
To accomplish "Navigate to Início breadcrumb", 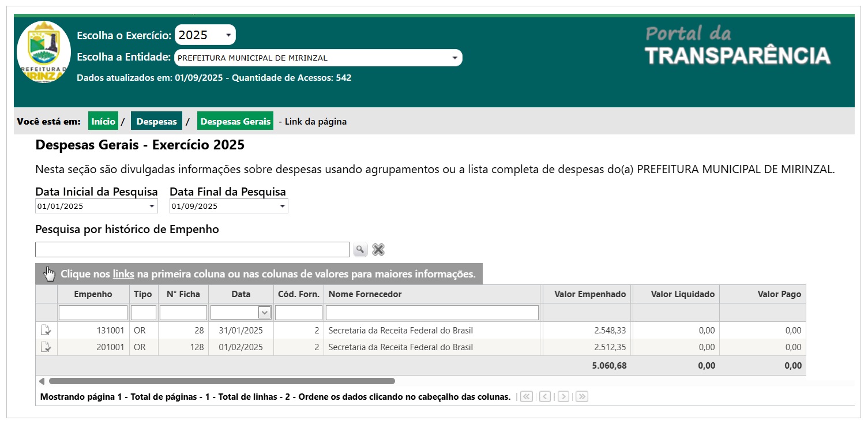I will pyautogui.click(x=103, y=121).
